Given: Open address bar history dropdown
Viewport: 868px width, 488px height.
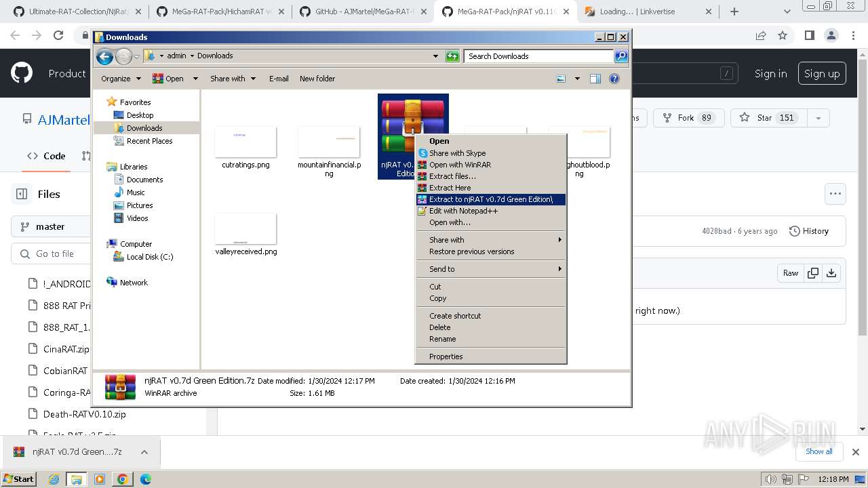Looking at the screenshot, I should click(x=435, y=56).
